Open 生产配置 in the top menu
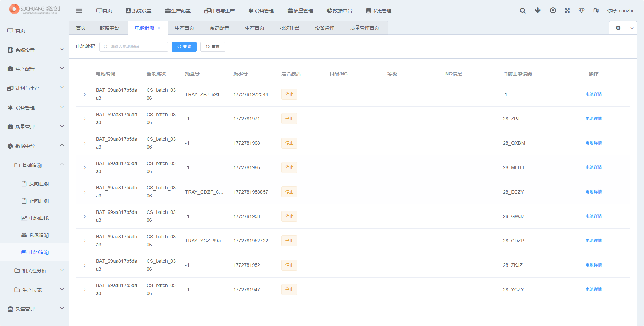Viewport: 644px width, 326px height. click(x=178, y=11)
